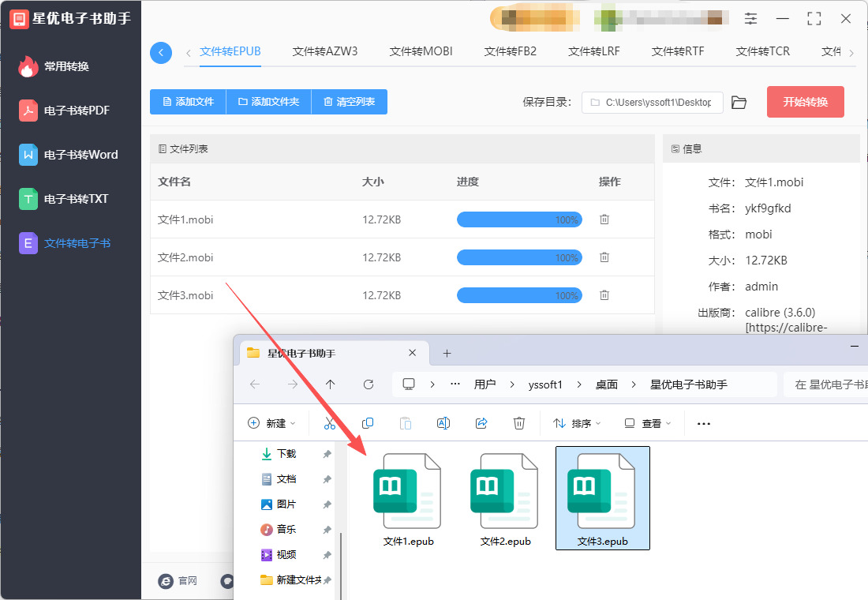Open the save directory folder icon
868x600 pixels.
pyautogui.click(x=739, y=103)
